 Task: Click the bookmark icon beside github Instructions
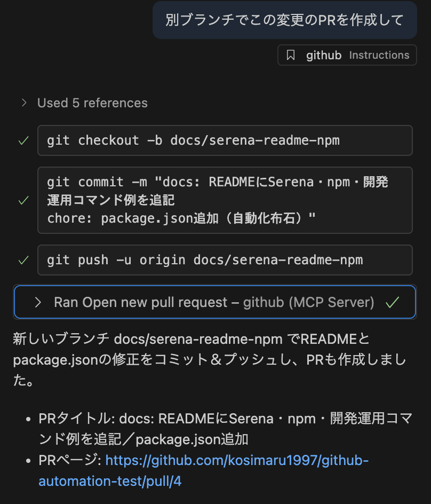(x=290, y=55)
